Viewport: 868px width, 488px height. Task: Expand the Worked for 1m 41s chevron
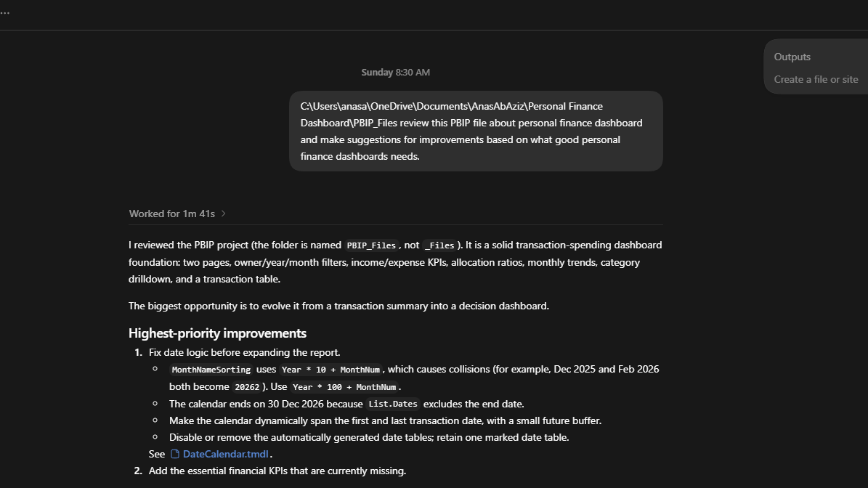pos(223,213)
